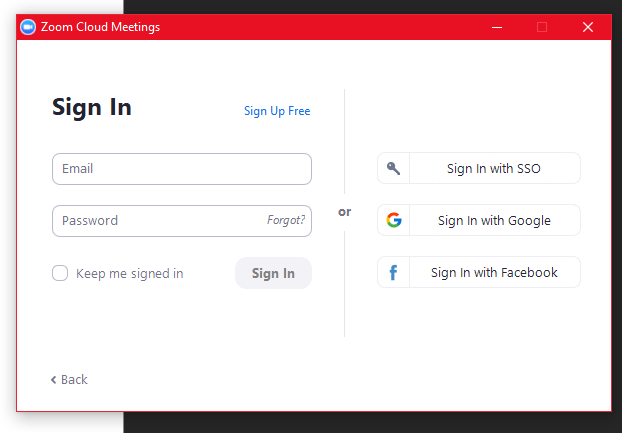Close the Zoom Cloud Meetings window
Screen dimensions: 622x433
[x=588, y=27]
